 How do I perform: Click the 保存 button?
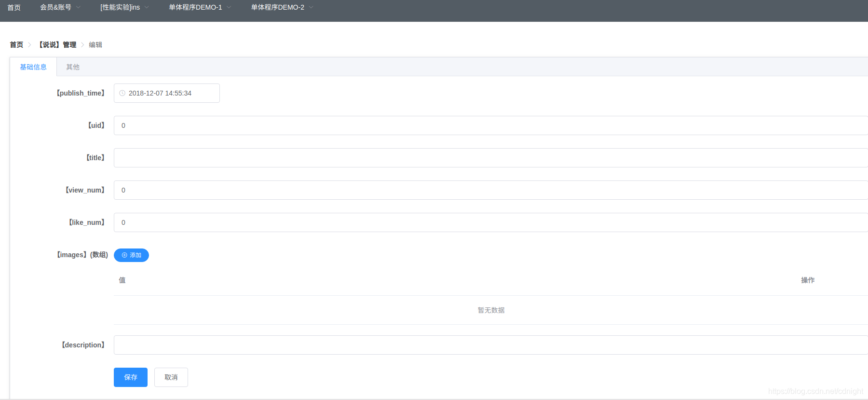131,377
